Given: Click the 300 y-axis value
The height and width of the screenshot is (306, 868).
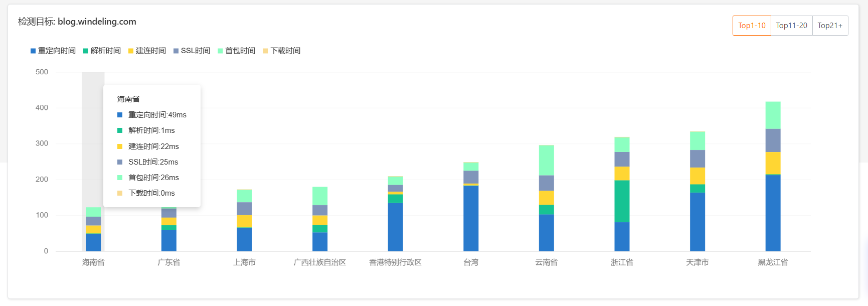Looking at the screenshot, I should (42, 143).
